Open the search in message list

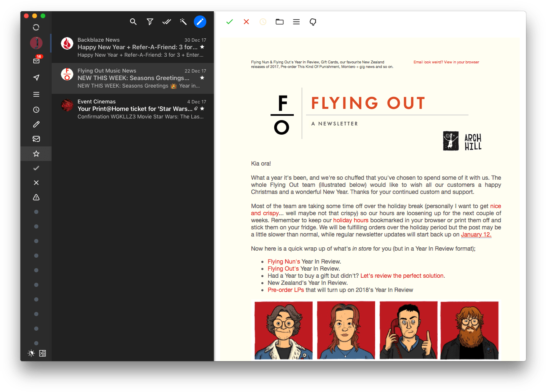[x=133, y=22]
